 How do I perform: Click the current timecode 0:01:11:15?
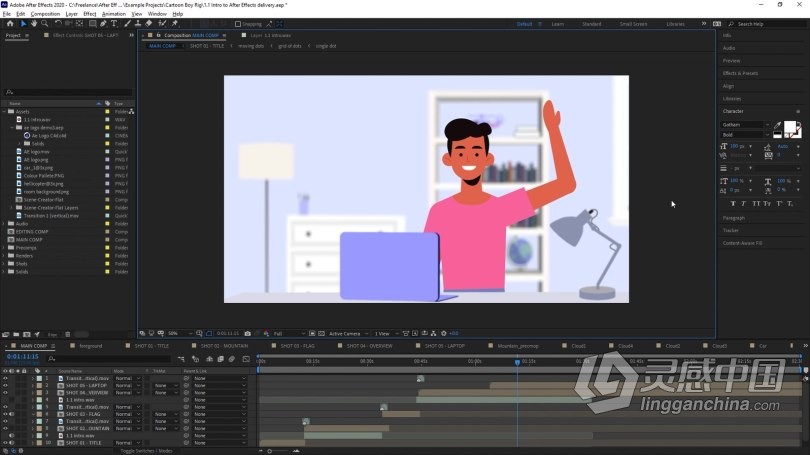(23, 357)
